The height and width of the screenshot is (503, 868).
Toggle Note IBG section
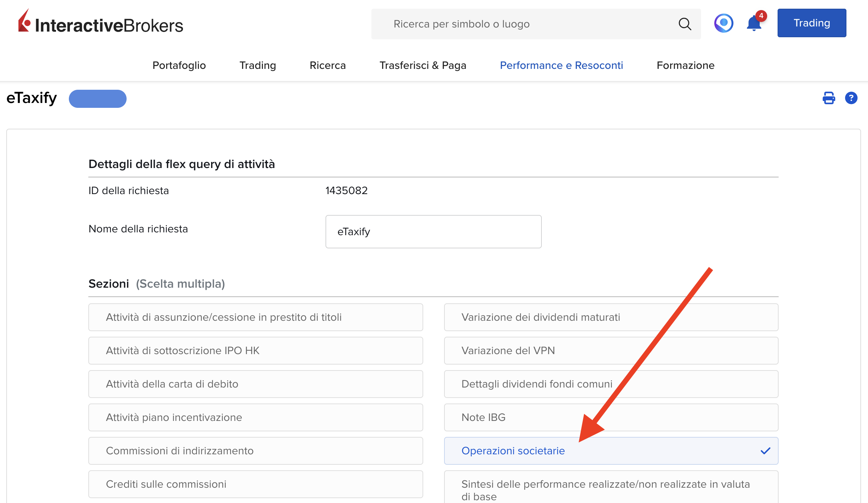pyautogui.click(x=611, y=417)
